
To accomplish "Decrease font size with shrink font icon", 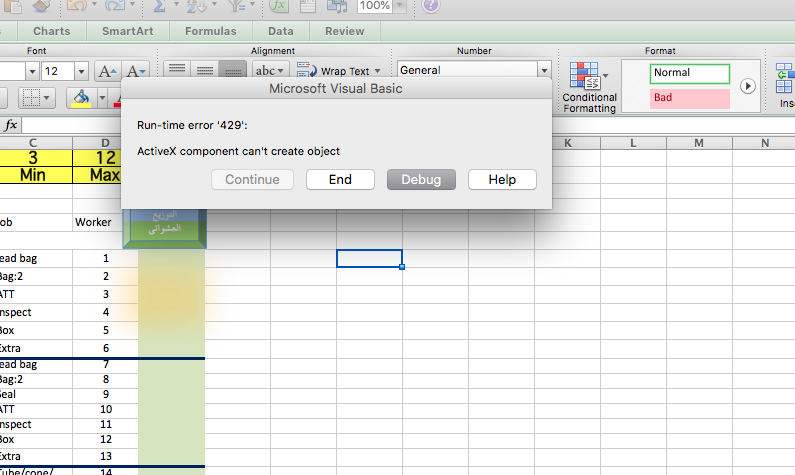I will 135,71.
